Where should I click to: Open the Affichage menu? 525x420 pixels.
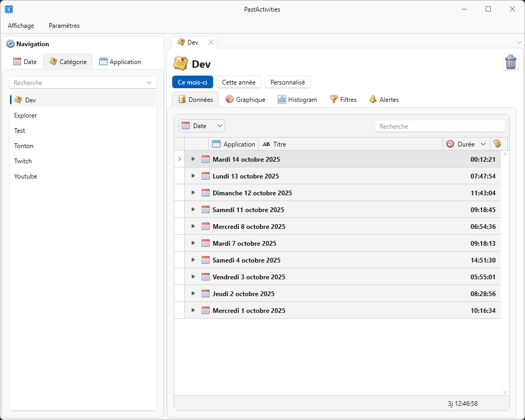pos(21,25)
